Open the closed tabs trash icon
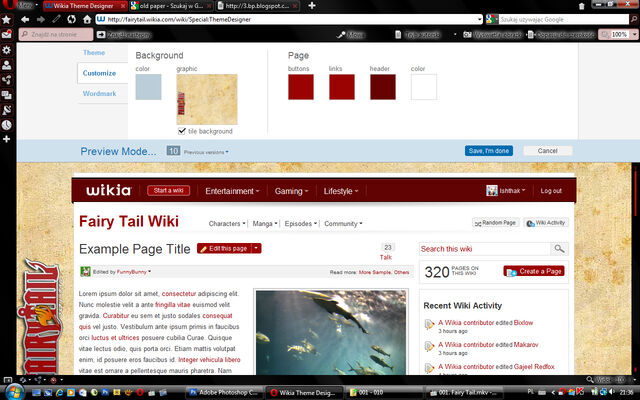The width and height of the screenshot is (640, 400). pyautogui.click(x=582, y=6)
